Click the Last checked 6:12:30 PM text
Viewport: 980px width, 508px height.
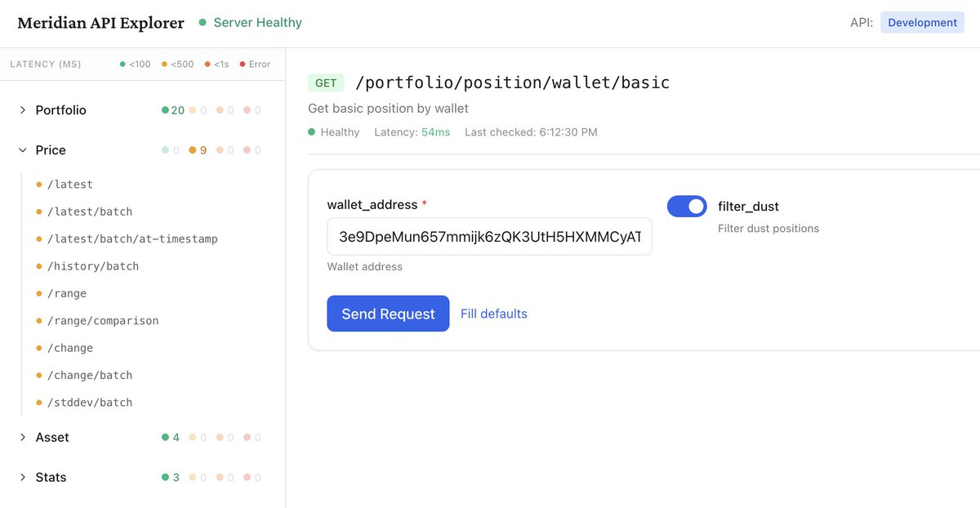pyautogui.click(x=531, y=132)
